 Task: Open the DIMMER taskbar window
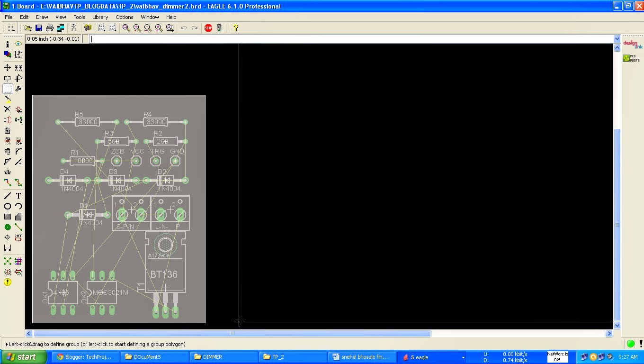click(223, 357)
